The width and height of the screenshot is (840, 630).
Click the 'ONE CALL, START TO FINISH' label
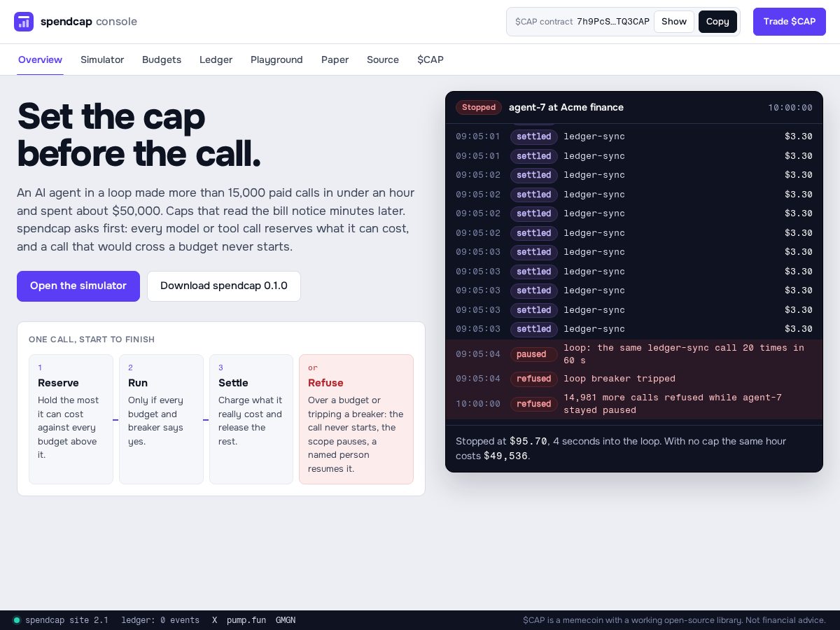click(92, 339)
